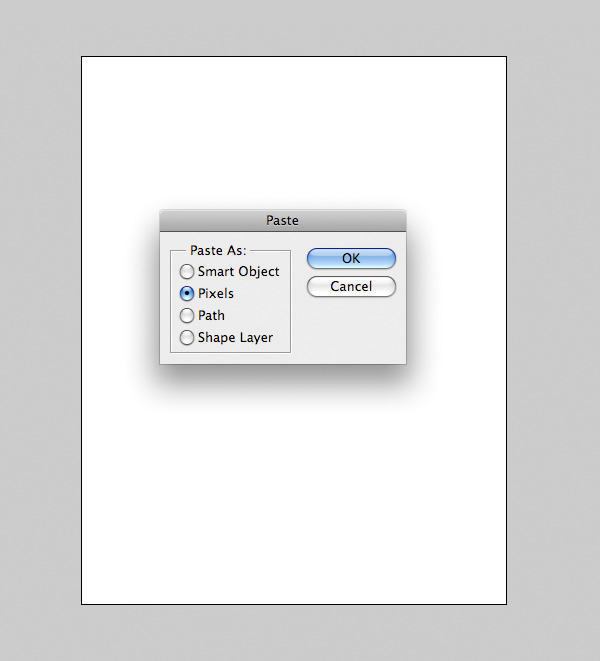600x661 pixels.
Task: Click the "Smart Object" label text
Action: [239, 272]
